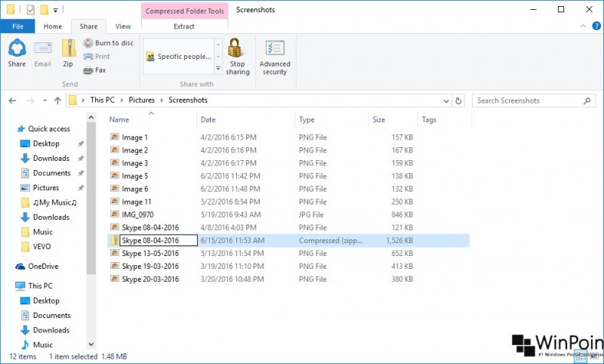The height and width of the screenshot is (364, 604).
Task: Click the Image 5 file icon
Action: coord(115,176)
